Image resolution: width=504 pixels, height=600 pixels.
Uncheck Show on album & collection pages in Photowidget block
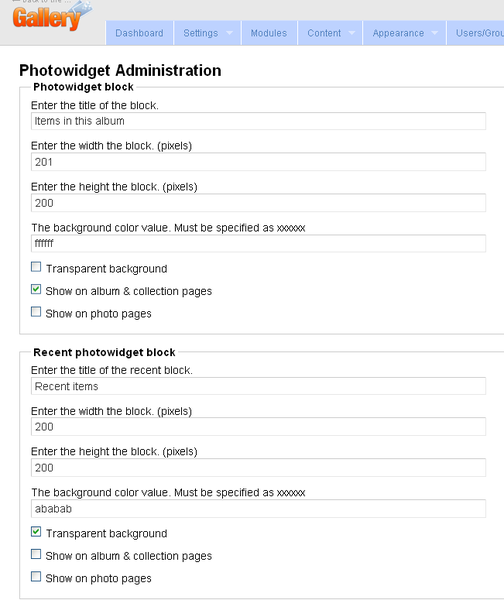pyautogui.click(x=36, y=289)
